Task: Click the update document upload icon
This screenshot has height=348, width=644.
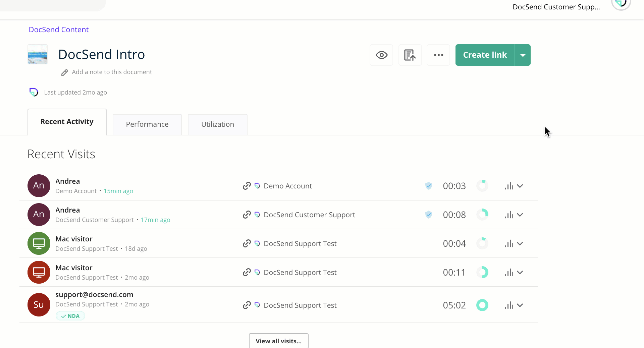Action: pyautogui.click(x=410, y=55)
